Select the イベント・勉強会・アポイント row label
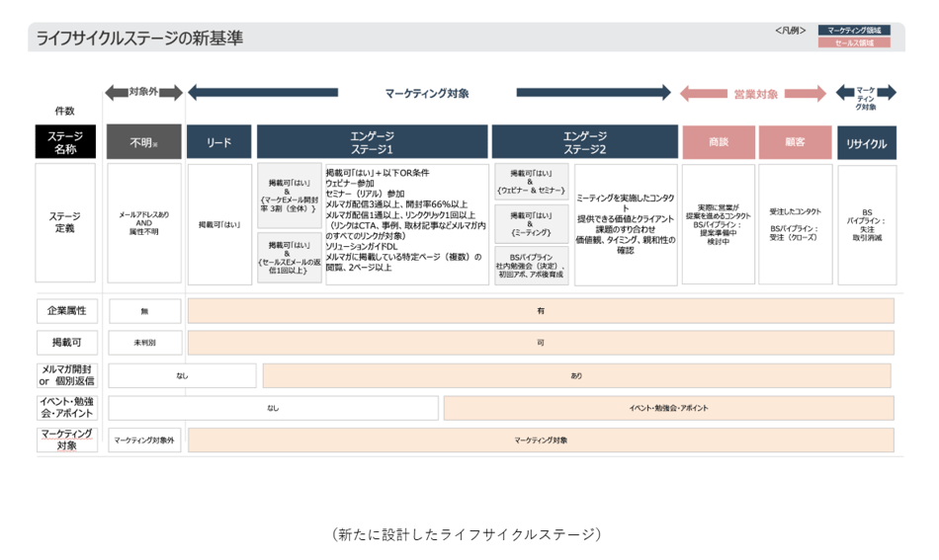Screen dimensions: 939x560 (x=66, y=408)
